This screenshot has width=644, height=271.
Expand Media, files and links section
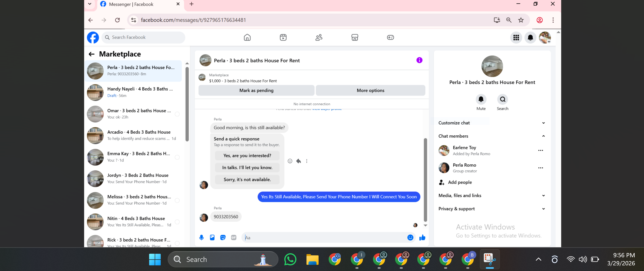coord(491,195)
